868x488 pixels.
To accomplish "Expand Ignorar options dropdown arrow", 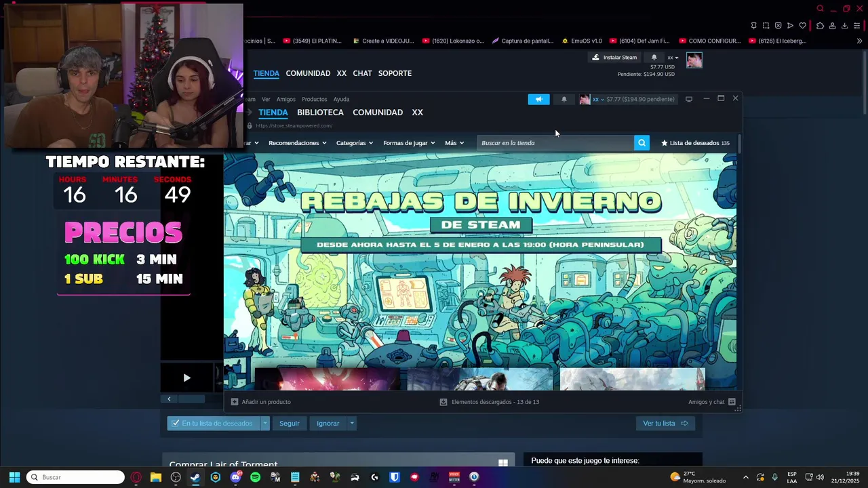I will click(351, 424).
